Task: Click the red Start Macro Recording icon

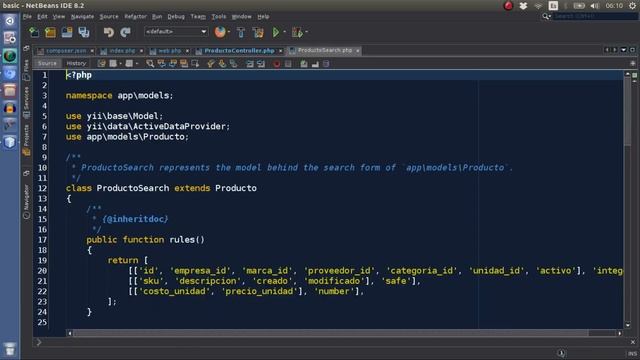Action: click(277, 64)
